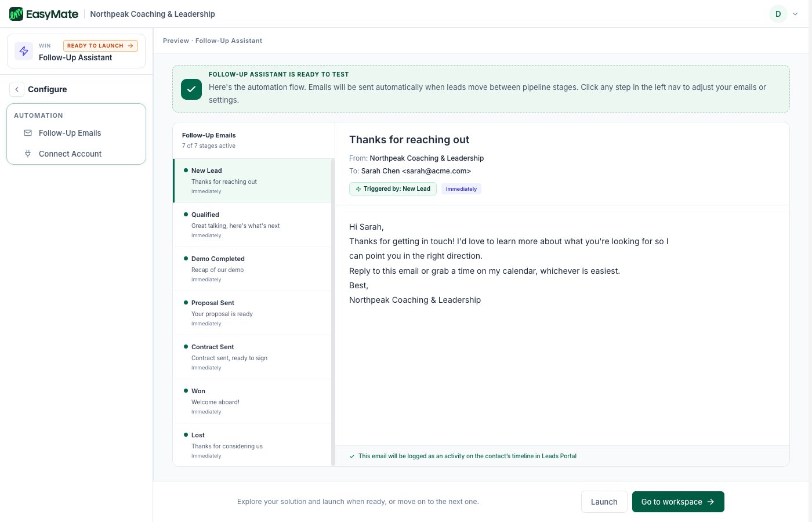Click the 'Welcome aboard!' subject text
Image resolution: width=812 pixels, height=522 pixels.
coord(215,402)
